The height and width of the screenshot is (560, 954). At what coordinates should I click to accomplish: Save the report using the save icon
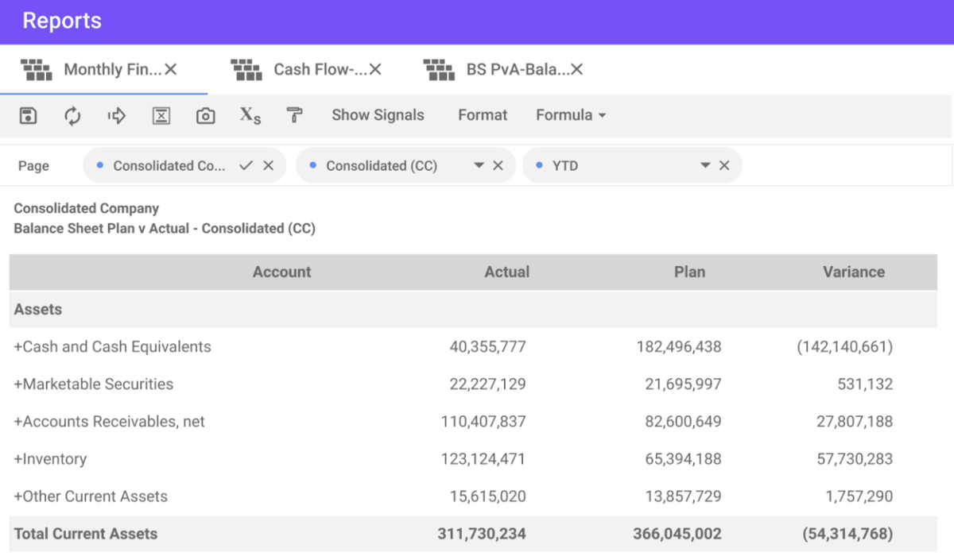coord(27,115)
